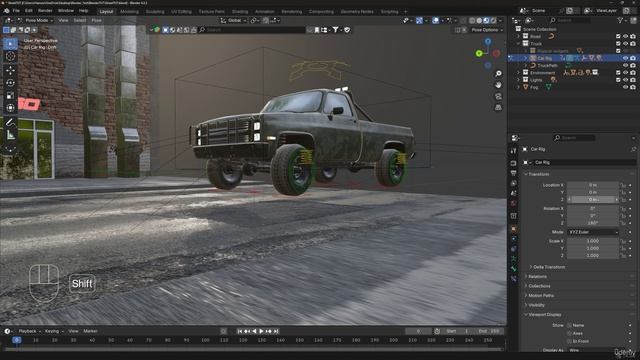
Task: Open the timeline Marker menu
Action: tap(90, 331)
